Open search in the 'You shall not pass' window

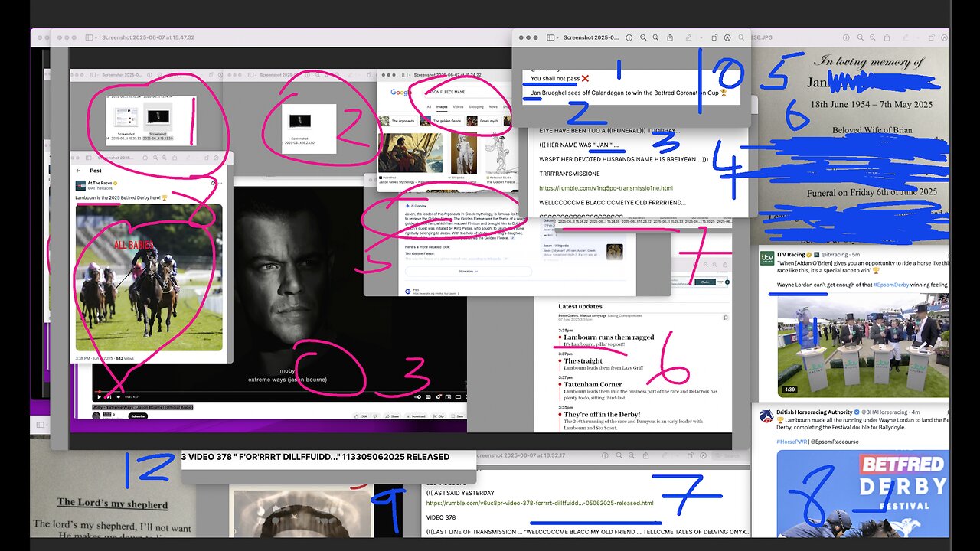740,37
